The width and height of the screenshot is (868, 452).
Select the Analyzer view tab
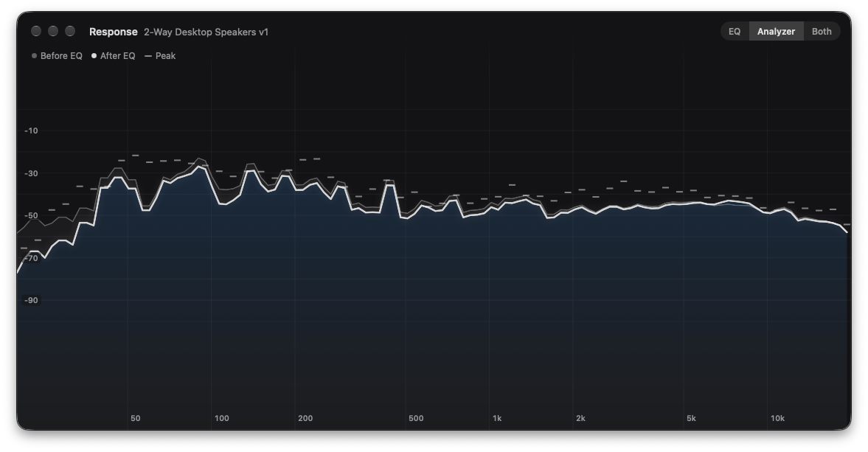776,32
